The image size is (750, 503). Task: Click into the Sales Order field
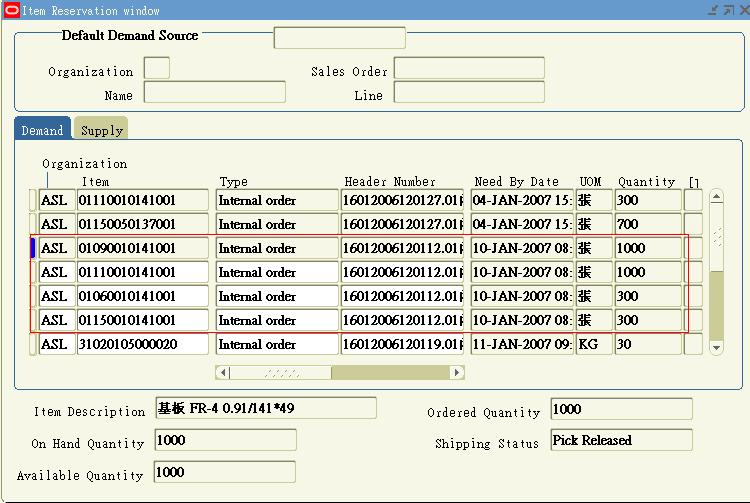pos(469,68)
